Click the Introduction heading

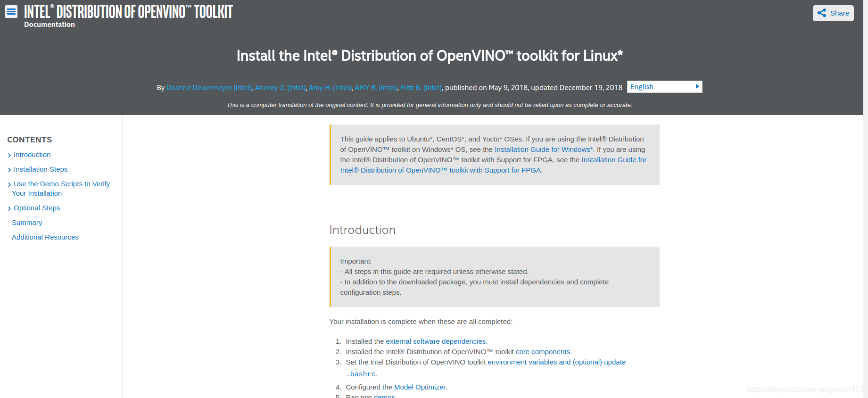coord(362,230)
